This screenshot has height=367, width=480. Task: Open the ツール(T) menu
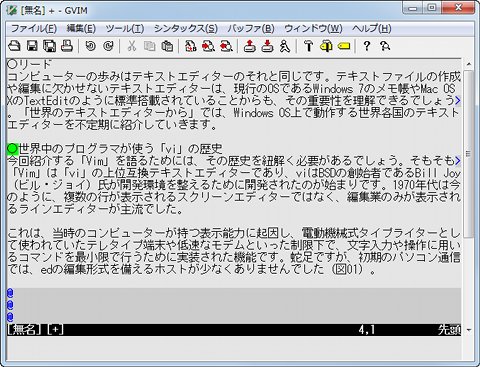125,29
